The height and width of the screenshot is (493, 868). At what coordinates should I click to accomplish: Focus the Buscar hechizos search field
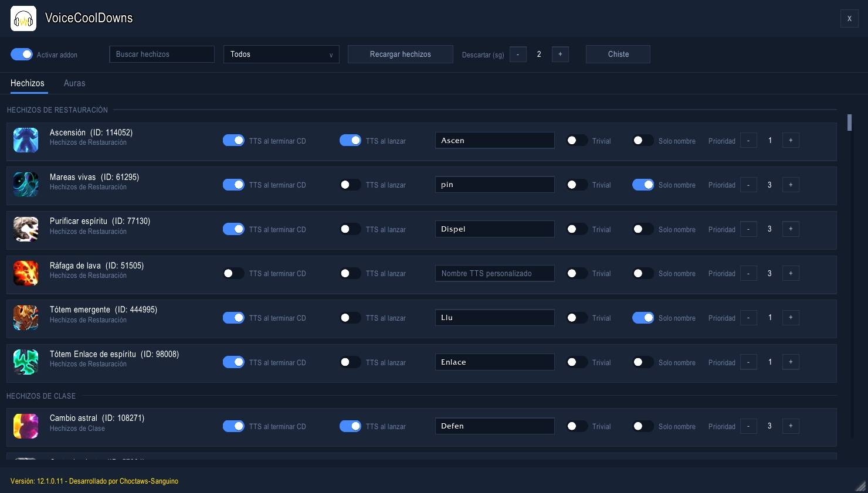pos(162,55)
